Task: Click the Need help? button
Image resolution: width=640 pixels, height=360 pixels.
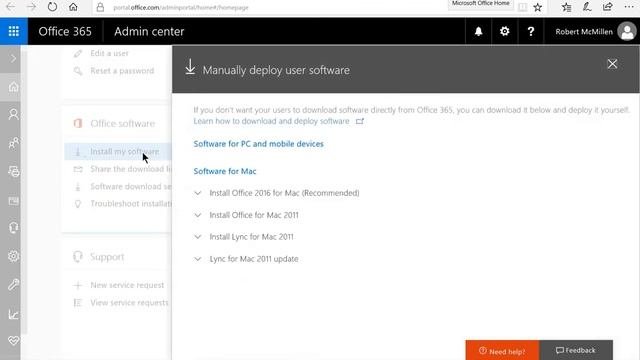Action: click(x=502, y=350)
